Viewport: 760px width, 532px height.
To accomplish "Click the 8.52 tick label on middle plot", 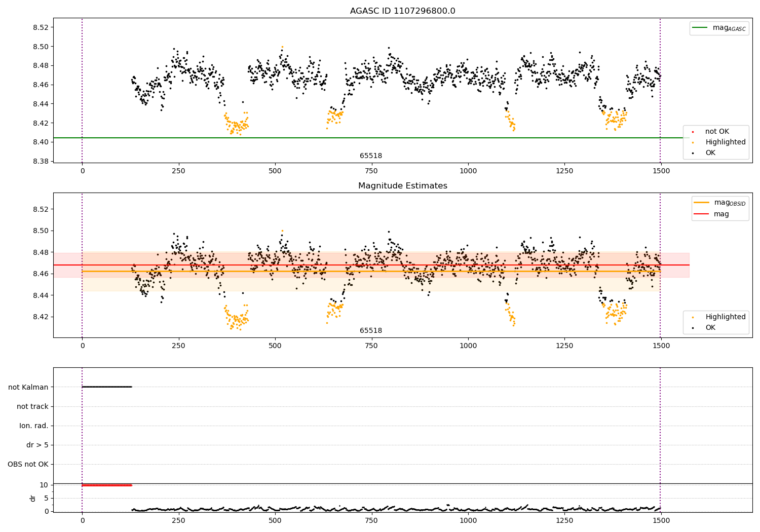I will [41, 209].
